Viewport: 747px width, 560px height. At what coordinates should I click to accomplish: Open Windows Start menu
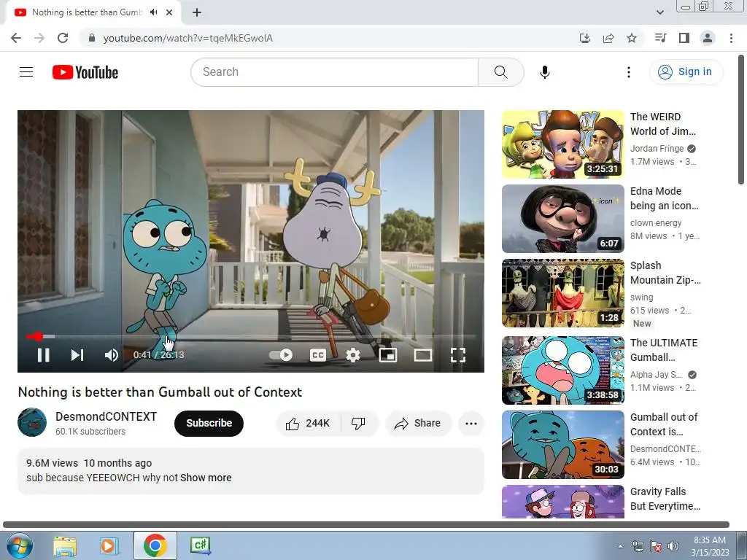18,545
